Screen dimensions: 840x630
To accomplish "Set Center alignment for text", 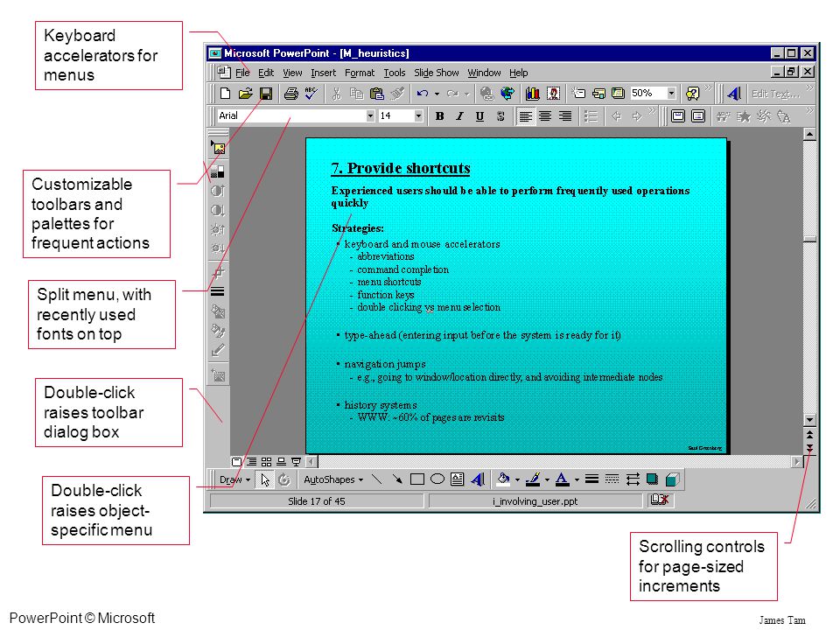I will click(x=545, y=116).
